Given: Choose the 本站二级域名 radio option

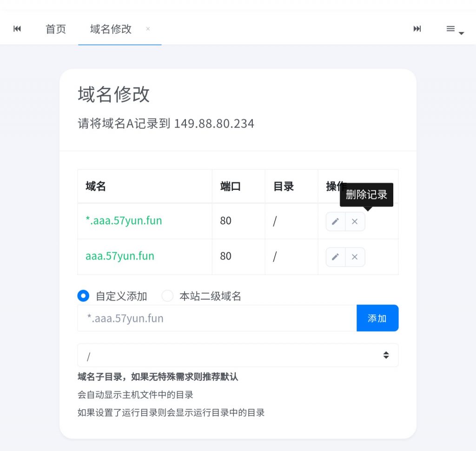Looking at the screenshot, I should pos(167,296).
